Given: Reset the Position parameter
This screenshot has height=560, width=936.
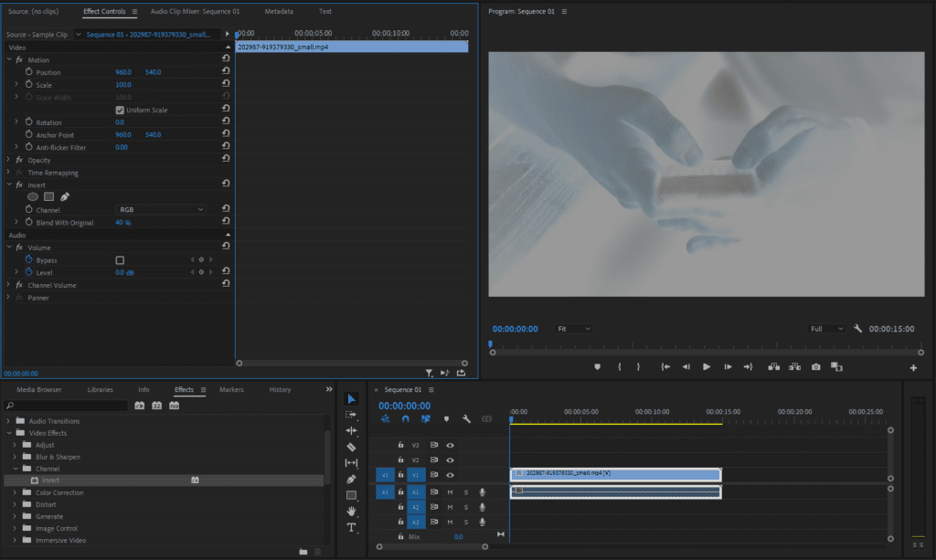Looking at the screenshot, I should click(226, 71).
